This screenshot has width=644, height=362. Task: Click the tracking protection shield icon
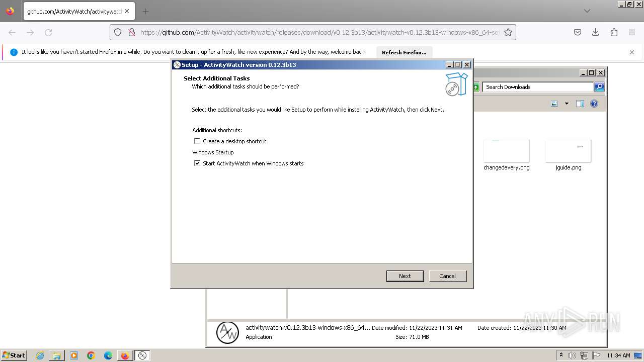point(118,32)
